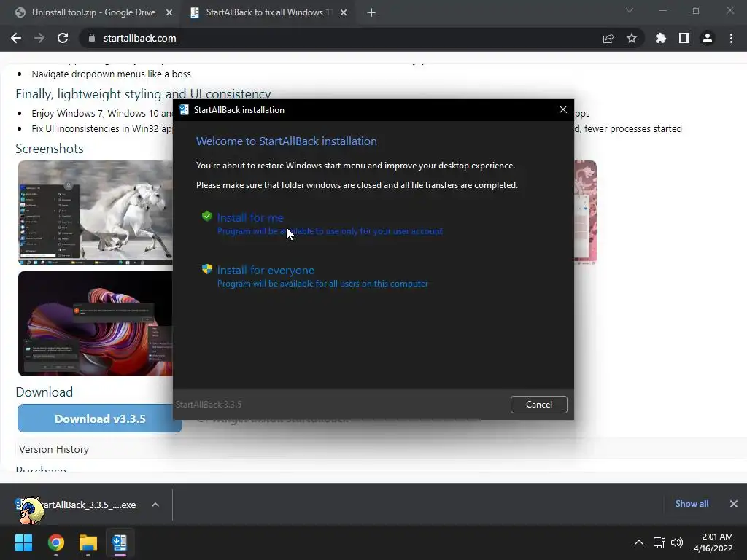Open colorful swirl wallpaper screenshot thumbnail
Image resolution: width=747 pixels, height=560 pixels.
pyautogui.click(x=96, y=324)
